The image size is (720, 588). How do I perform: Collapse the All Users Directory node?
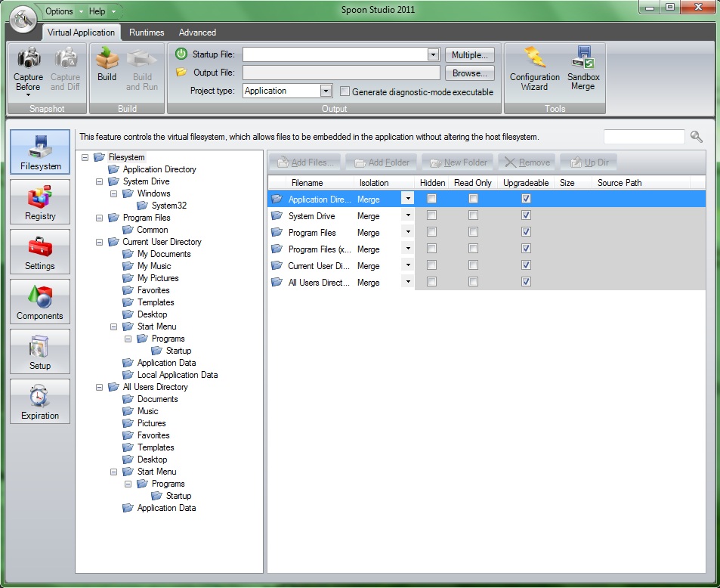pyautogui.click(x=99, y=387)
